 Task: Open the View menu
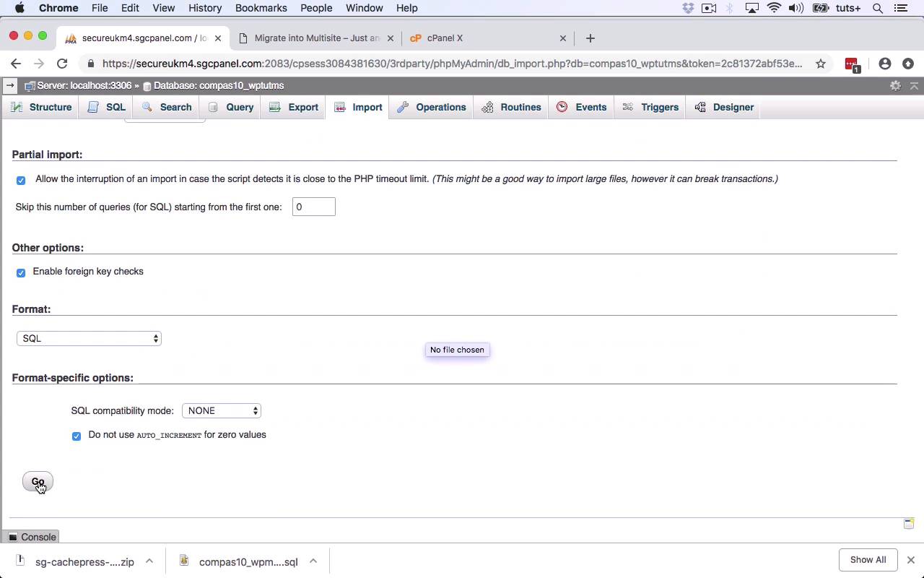pyautogui.click(x=164, y=8)
